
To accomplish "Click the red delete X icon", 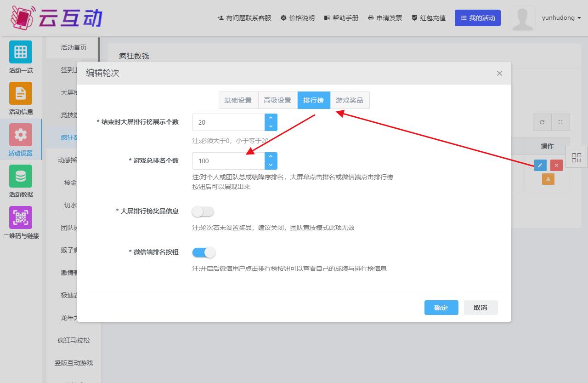I will (556, 165).
